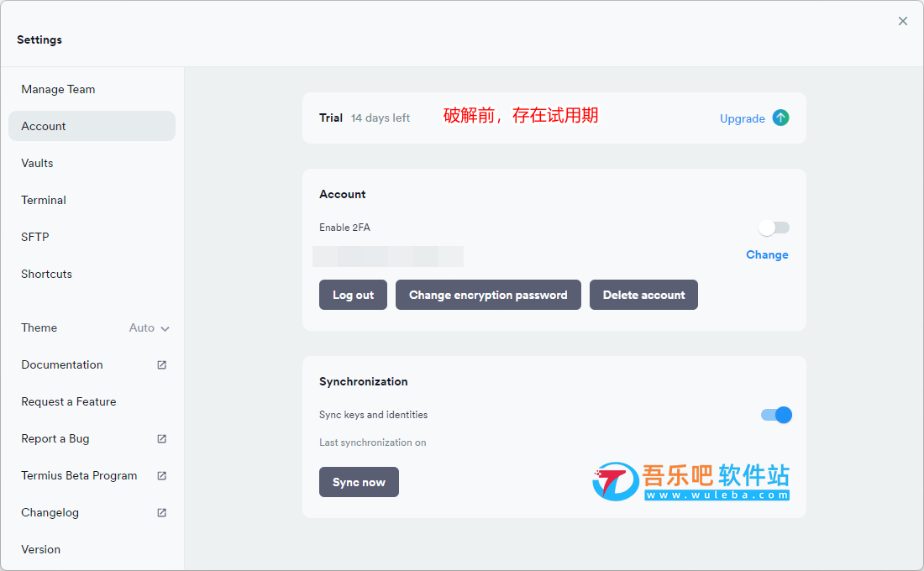This screenshot has height=571, width=924.
Task: Click Report a Bug external link icon
Action: [162, 438]
